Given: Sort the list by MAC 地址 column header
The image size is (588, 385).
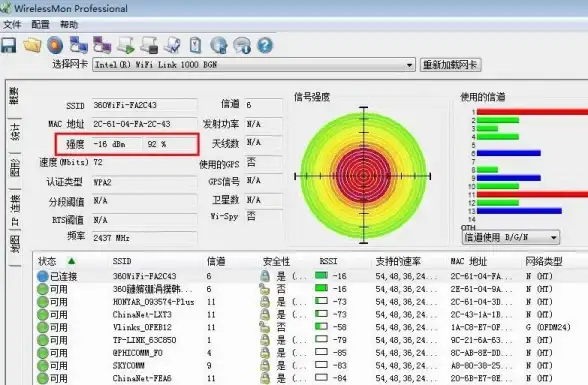Looking at the screenshot, I should 469,261.
